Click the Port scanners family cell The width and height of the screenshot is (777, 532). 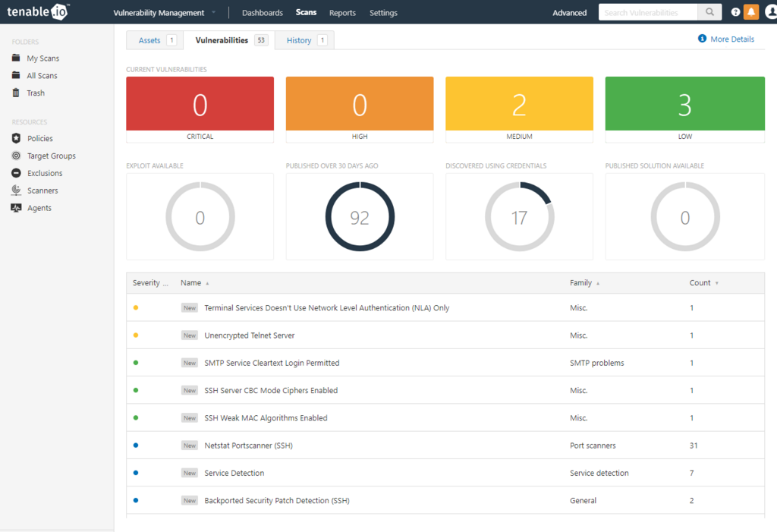[593, 445]
